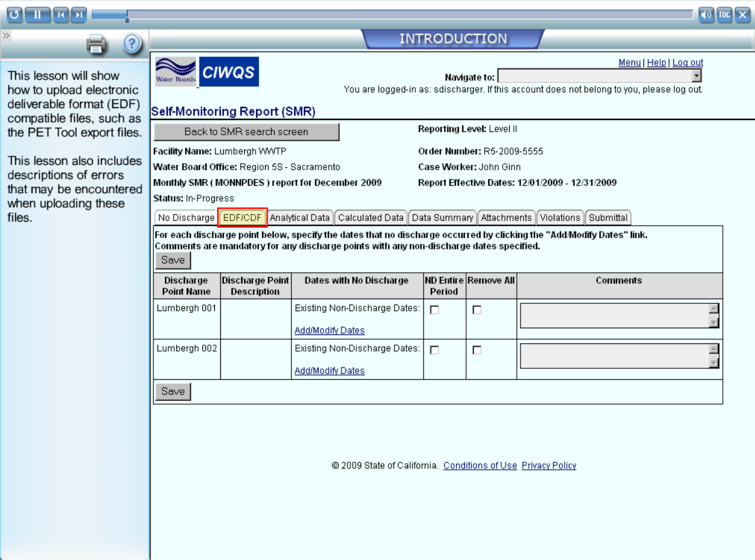755x560 pixels.
Task: Restart the lesson with the replay icon
Action: (14, 14)
